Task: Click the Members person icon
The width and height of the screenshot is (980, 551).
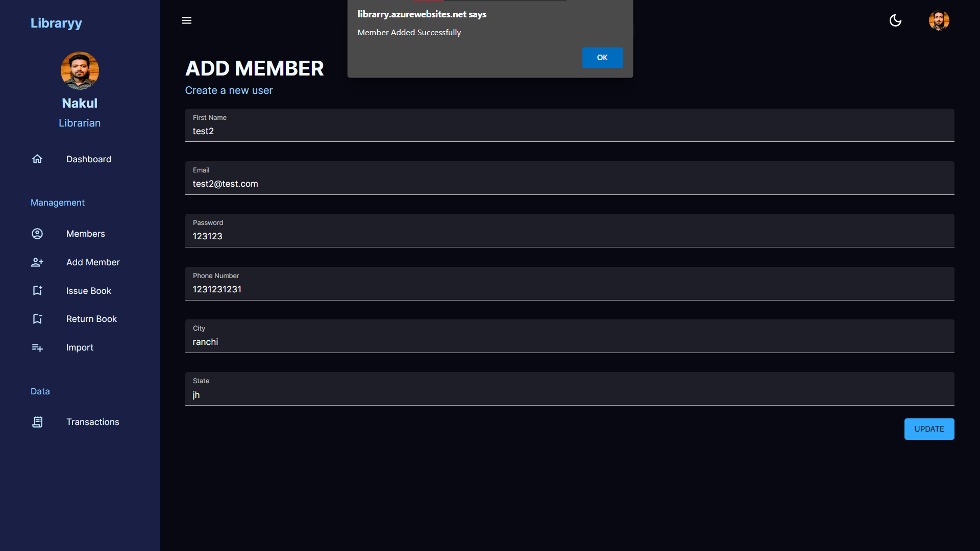Action: pos(37,234)
